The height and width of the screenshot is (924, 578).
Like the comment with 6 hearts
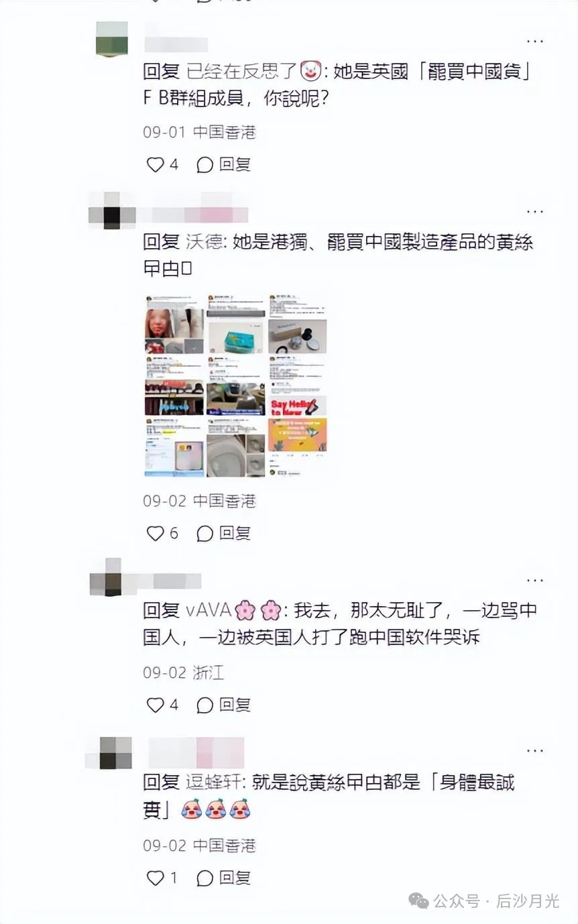pos(156,533)
